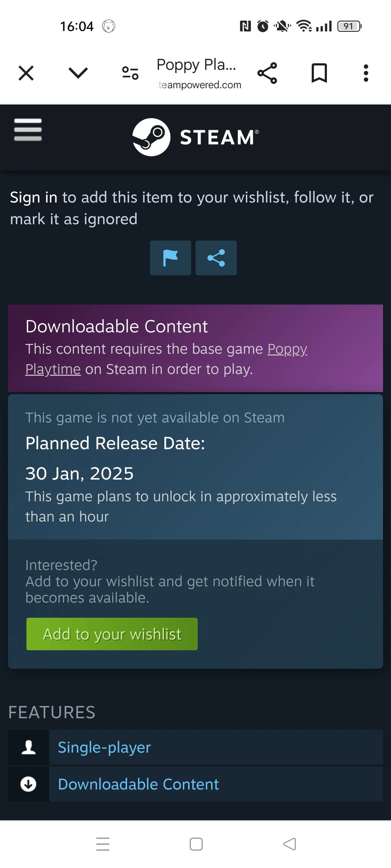The width and height of the screenshot is (391, 868).
Task: Select the Downloadable Content feature link
Action: point(138,784)
